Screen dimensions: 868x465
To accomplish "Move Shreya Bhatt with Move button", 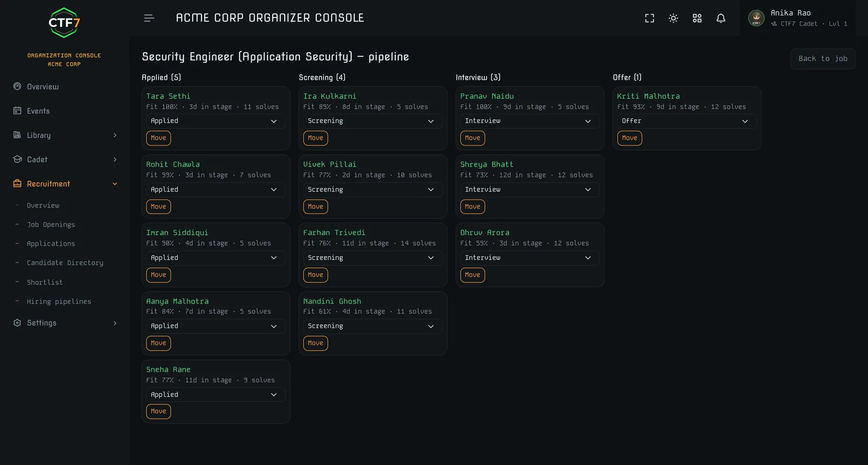I will coord(473,207).
